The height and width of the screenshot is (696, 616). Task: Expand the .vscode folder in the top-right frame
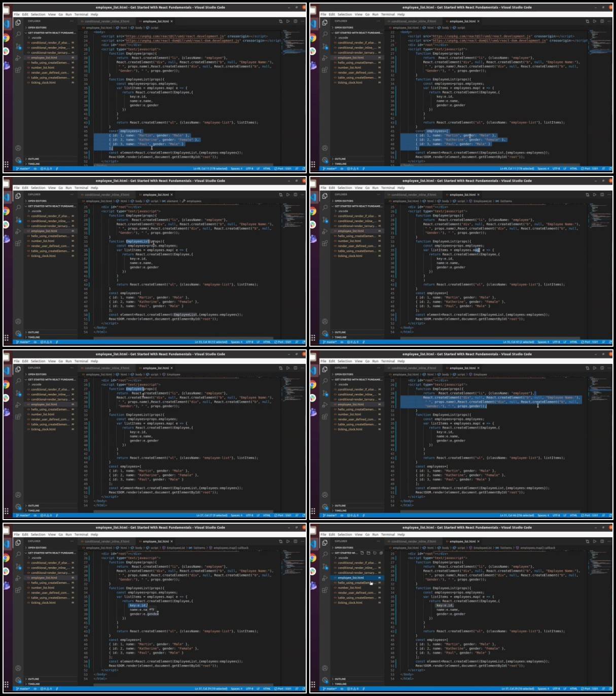tap(343, 38)
